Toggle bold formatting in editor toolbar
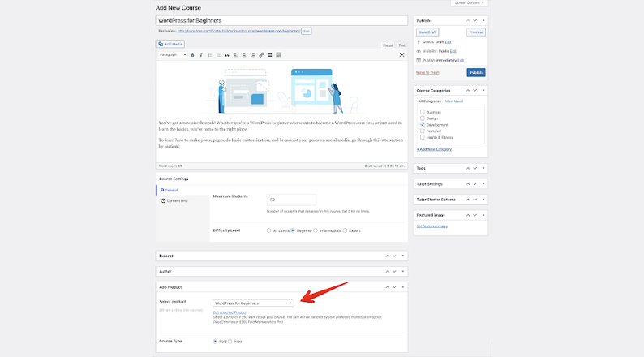This screenshot has height=357, width=644. coord(192,55)
